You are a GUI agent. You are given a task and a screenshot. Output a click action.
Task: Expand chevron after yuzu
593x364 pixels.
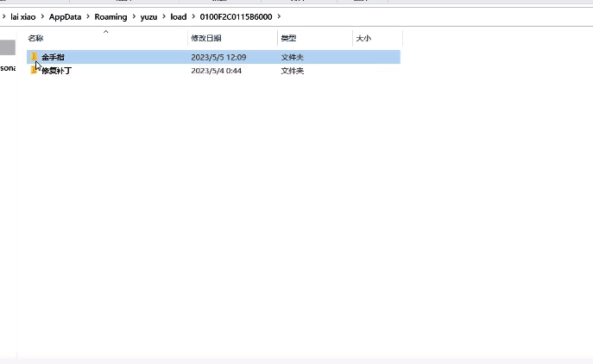click(x=163, y=16)
